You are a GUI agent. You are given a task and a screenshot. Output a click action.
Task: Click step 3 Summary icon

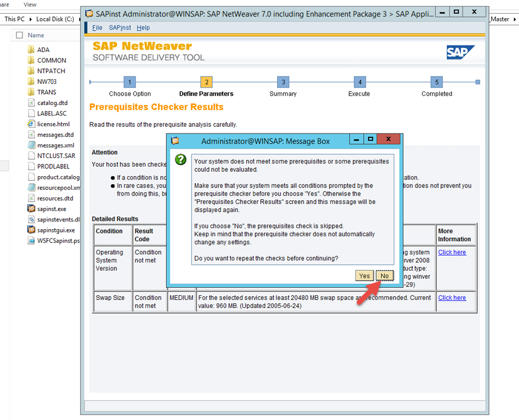pos(283,82)
